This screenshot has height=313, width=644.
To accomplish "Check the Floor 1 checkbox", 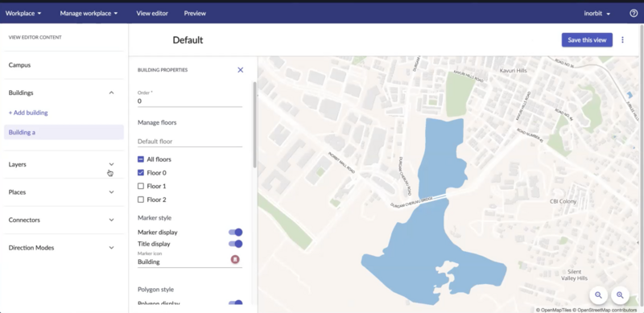I will click(x=141, y=186).
